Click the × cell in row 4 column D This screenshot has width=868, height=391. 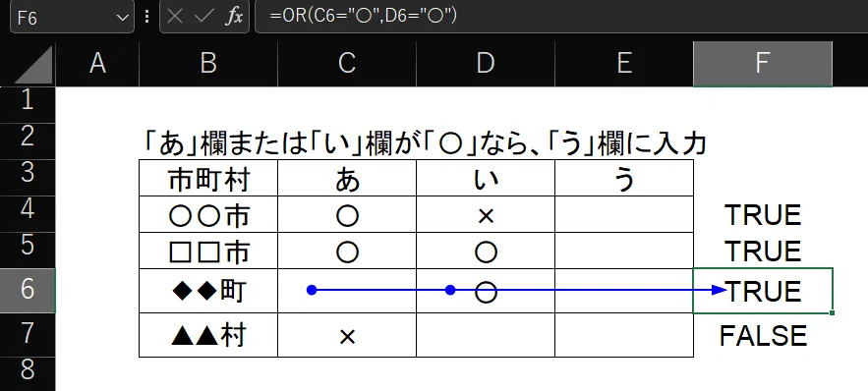tap(486, 214)
